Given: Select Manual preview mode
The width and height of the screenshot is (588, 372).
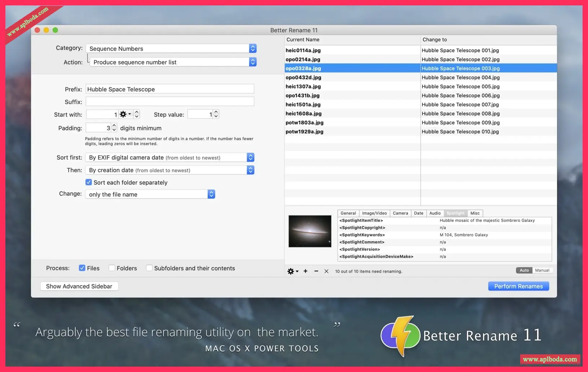Looking at the screenshot, I should pos(542,270).
